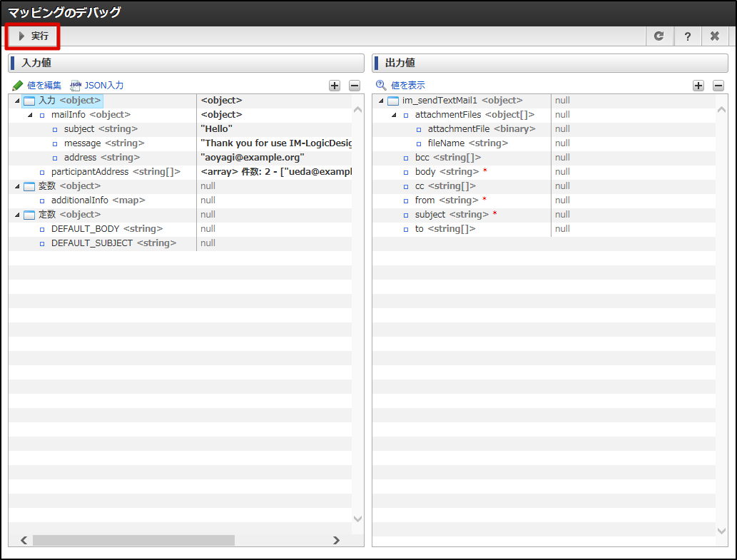The height and width of the screenshot is (560, 737).
Task: Collapse all output tree nodes with minus icon
Action: (x=718, y=86)
